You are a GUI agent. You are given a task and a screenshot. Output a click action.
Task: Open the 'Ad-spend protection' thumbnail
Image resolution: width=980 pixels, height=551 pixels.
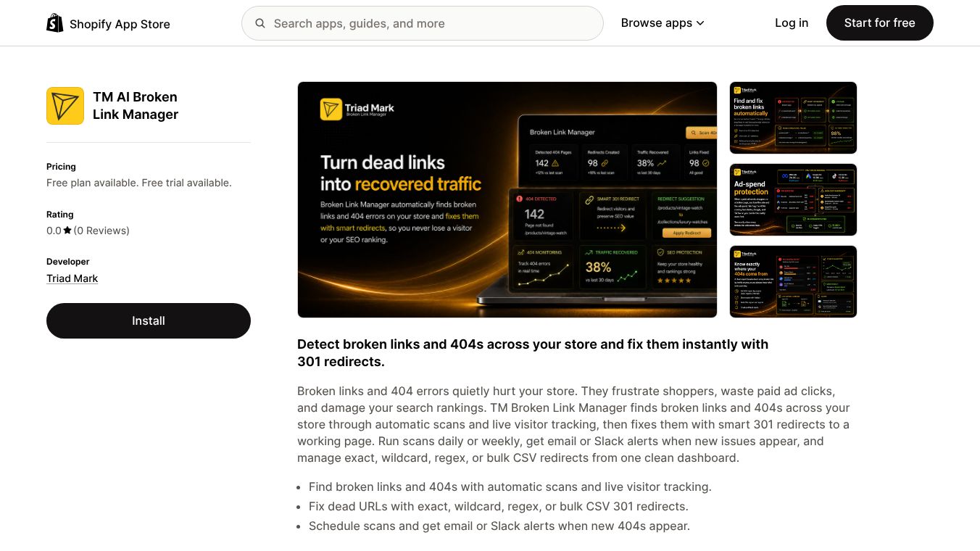click(793, 200)
